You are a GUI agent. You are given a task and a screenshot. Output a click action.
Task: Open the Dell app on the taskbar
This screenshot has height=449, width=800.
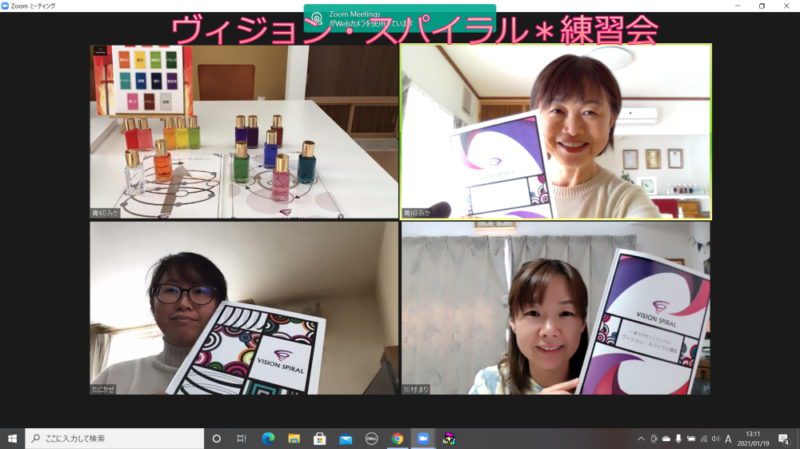[372, 438]
